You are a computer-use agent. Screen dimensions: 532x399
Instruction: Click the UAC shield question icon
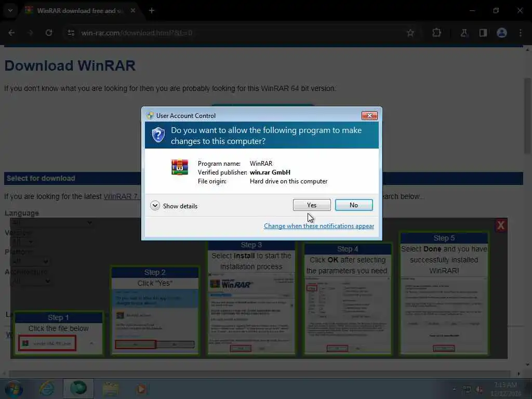coord(158,135)
